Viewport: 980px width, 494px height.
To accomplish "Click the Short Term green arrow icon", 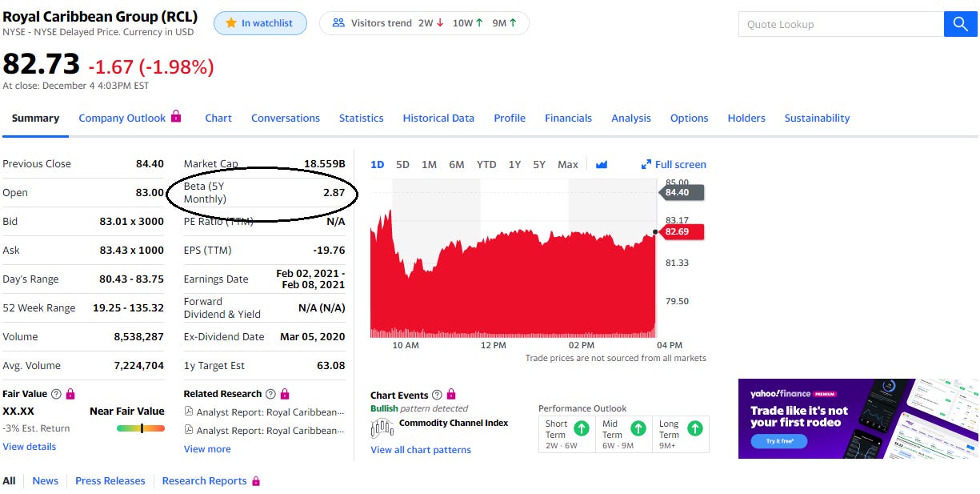I will 582,428.
